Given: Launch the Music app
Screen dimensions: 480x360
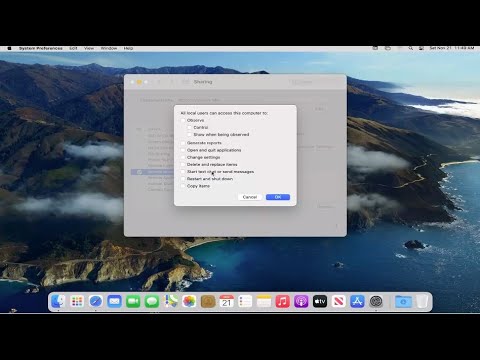Looking at the screenshot, I should [283, 302].
